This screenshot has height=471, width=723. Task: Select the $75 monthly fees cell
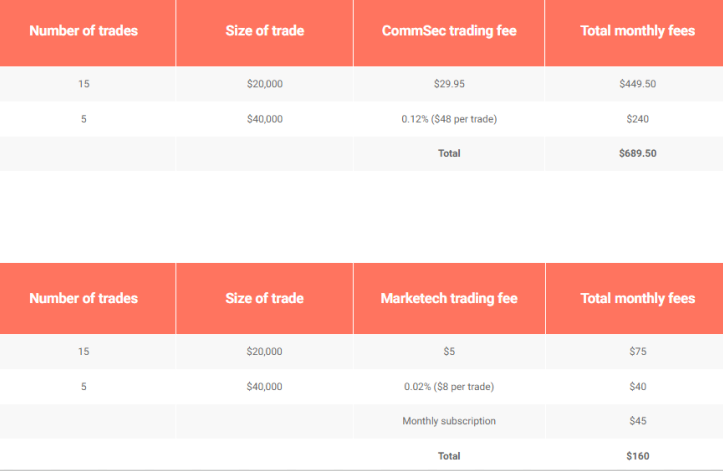(x=637, y=352)
